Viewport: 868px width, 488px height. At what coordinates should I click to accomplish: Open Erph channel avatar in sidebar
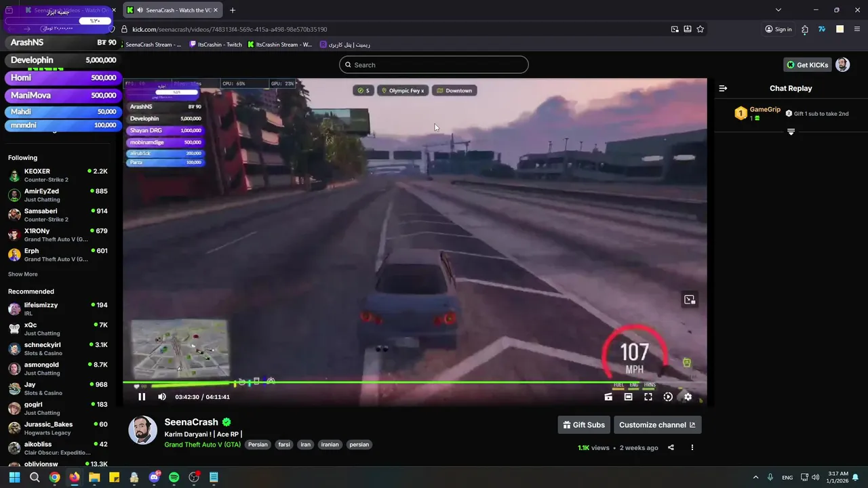pyautogui.click(x=14, y=255)
